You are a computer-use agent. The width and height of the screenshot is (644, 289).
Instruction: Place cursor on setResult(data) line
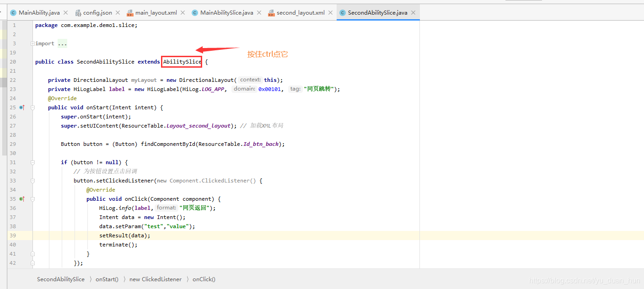[x=125, y=235]
